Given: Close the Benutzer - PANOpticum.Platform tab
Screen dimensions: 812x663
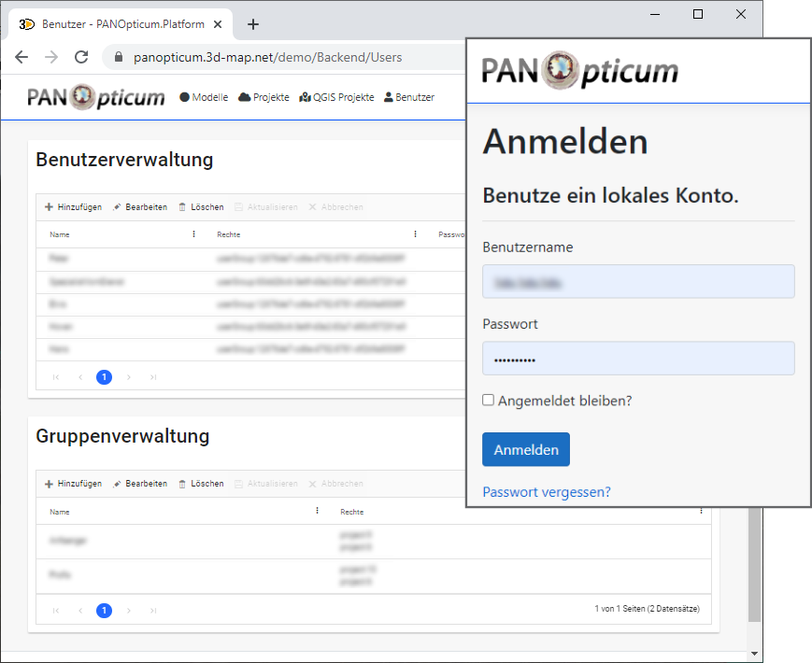Looking at the screenshot, I should coord(218,24).
